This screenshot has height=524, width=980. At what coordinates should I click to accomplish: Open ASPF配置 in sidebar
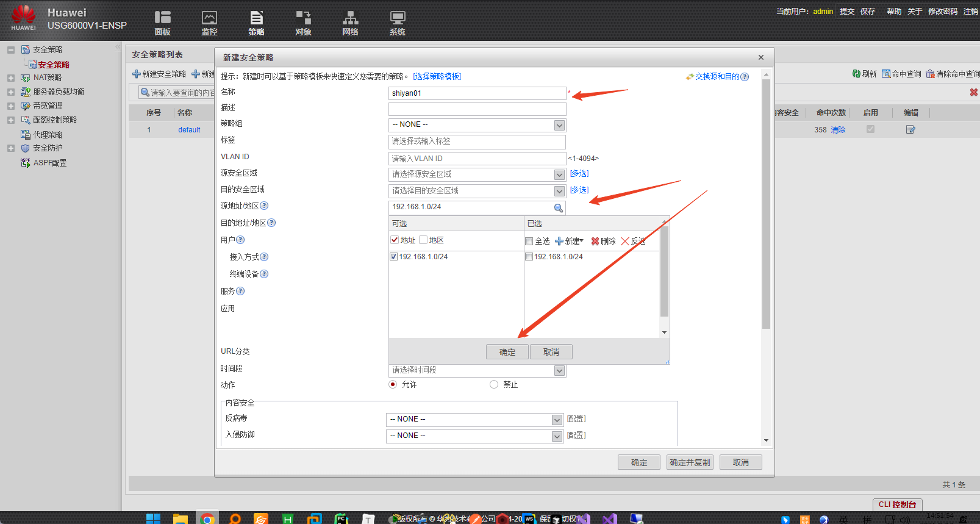(x=50, y=163)
